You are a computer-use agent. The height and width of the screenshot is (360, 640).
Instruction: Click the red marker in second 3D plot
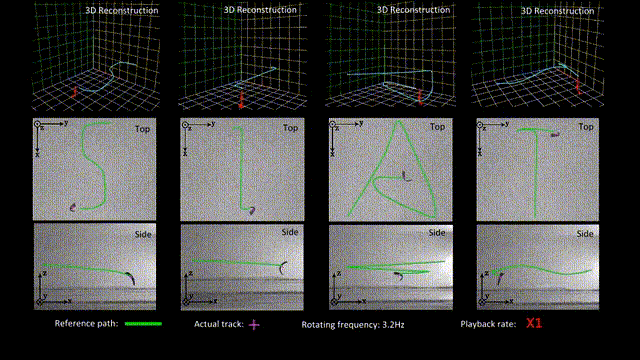pos(241,100)
